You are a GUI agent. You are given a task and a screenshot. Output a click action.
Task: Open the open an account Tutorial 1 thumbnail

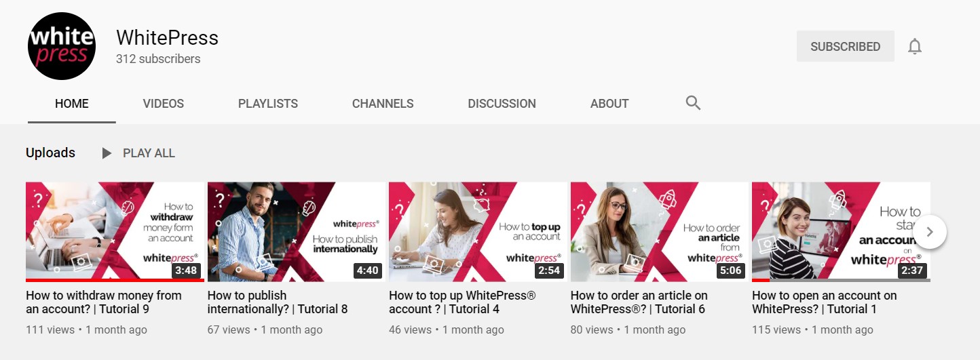click(841, 232)
